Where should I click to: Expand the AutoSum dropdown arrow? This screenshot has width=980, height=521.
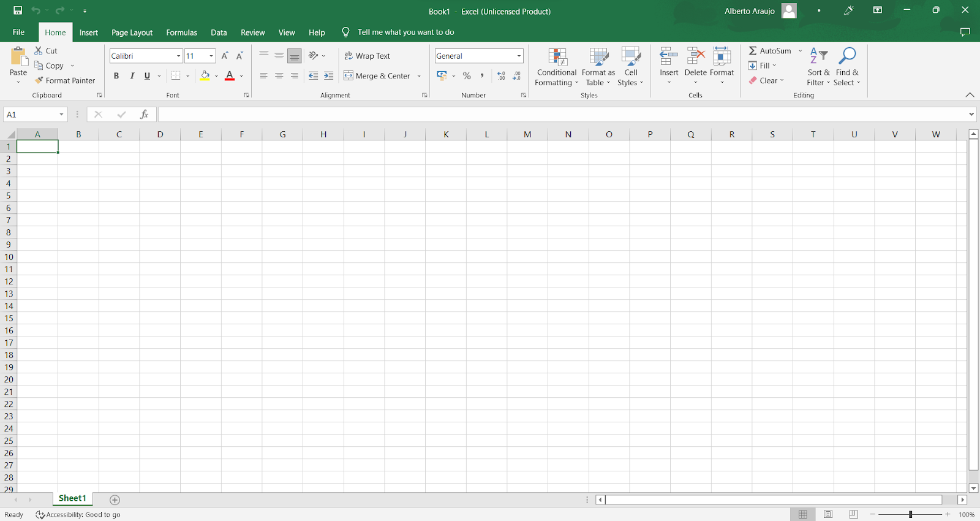click(800, 51)
